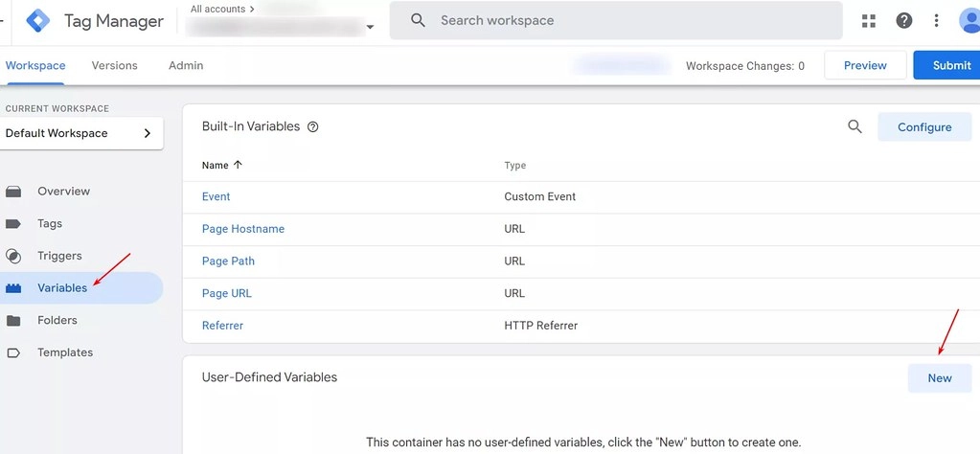
Task: Click the Preview button
Action: point(865,65)
